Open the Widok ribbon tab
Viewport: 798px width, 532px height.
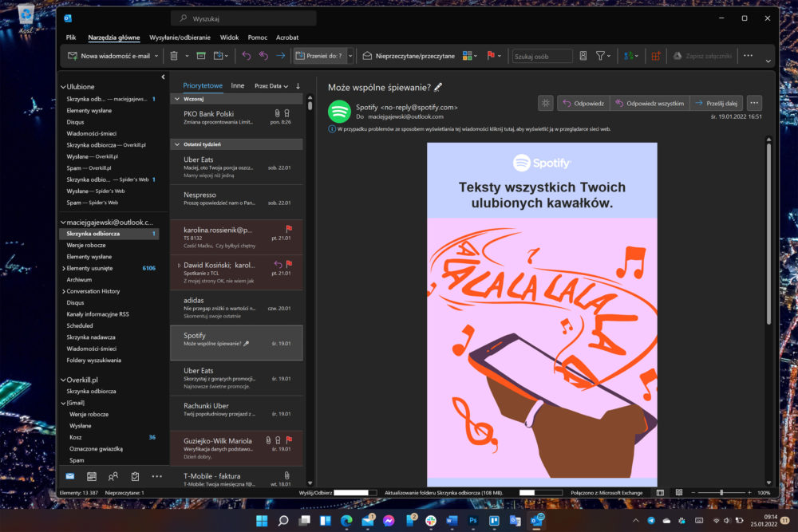[x=229, y=37]
